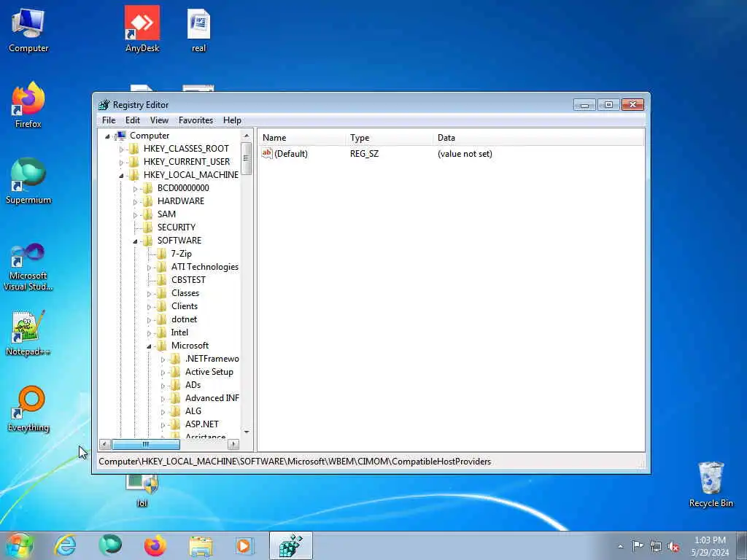Open Firefox from the taskbar
Image resolution: width=747 pixels, height=560 pixels.
(x=155, y=545)
